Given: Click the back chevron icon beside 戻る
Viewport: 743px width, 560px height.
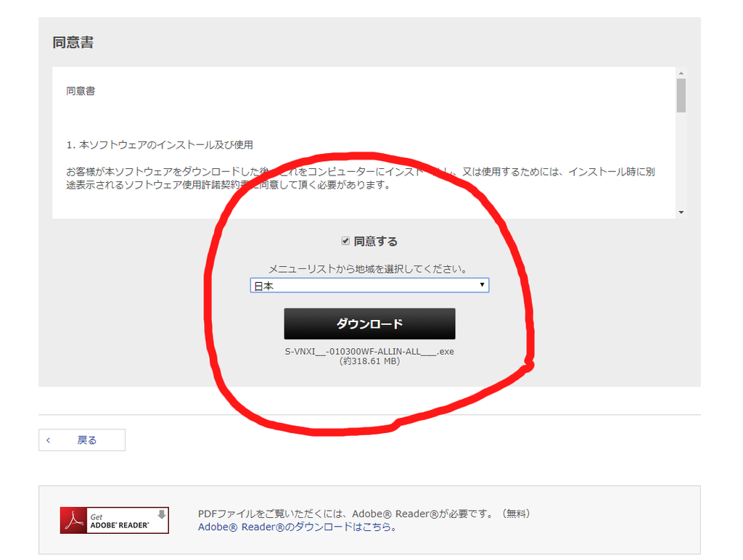Looking at the screenshot, I should tap(49, 440).
